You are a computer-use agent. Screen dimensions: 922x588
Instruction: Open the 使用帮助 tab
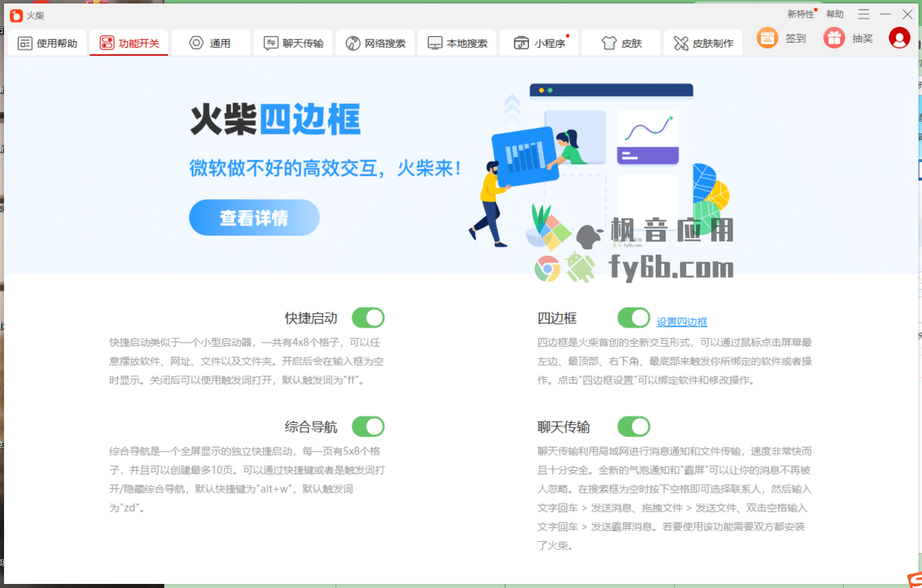pyautogui.click(x=47, y=43)
